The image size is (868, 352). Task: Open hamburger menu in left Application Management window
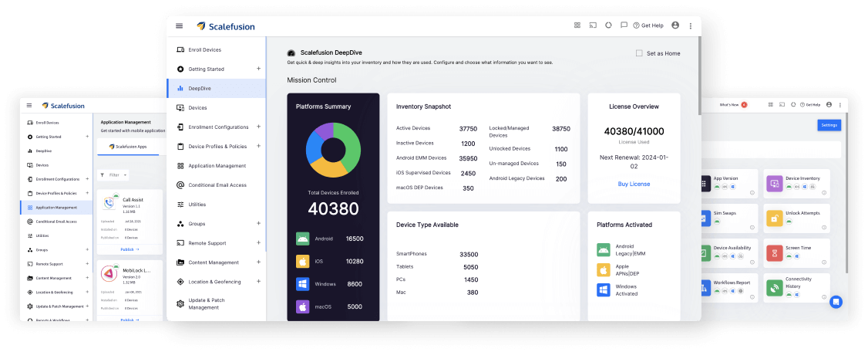(x=29, y=105)
